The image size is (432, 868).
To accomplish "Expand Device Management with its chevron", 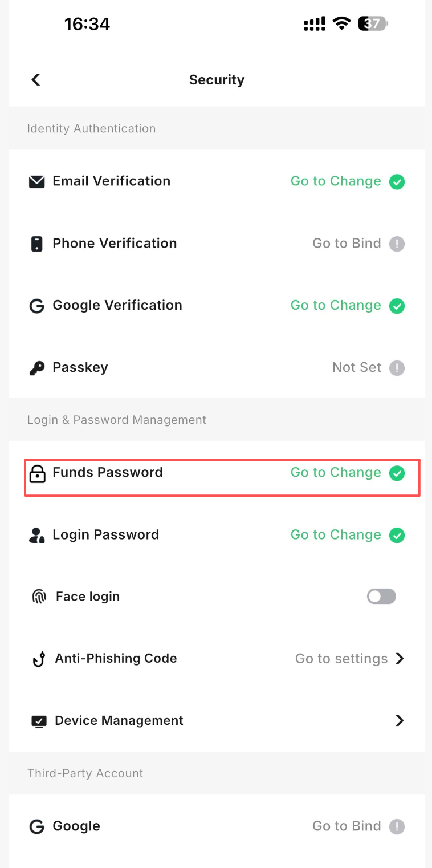I will point(400,721).
